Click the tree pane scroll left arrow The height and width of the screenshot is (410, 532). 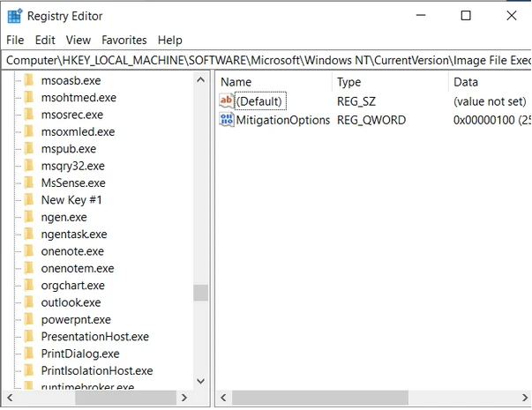[x=10, y=398]
